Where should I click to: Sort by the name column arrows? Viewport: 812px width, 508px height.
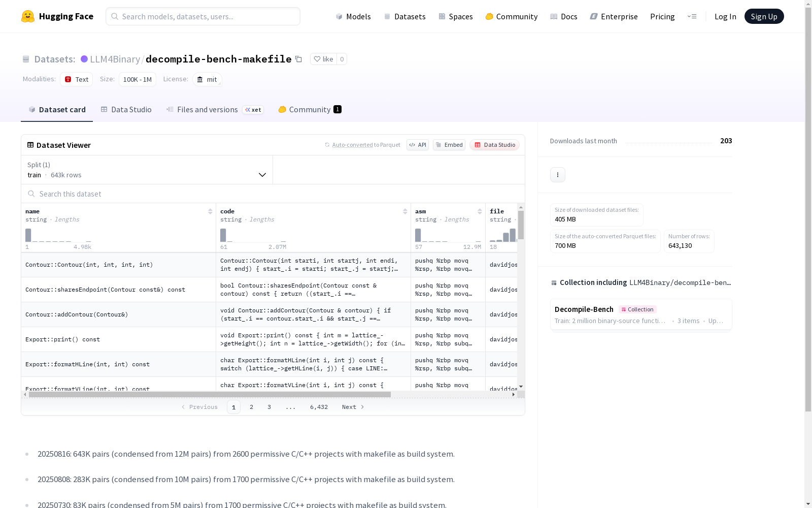pyautogui.click(x=210, y=211)
